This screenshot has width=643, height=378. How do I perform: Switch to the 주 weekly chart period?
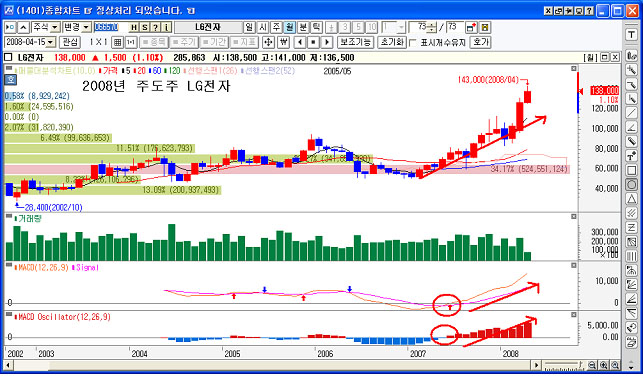point(276,27)
